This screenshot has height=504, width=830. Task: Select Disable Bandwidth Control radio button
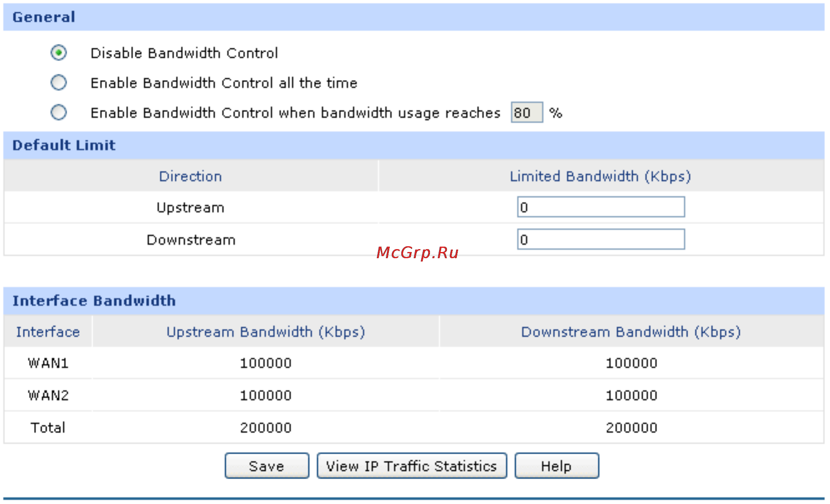pyautogui.click(x=58, y=53)
